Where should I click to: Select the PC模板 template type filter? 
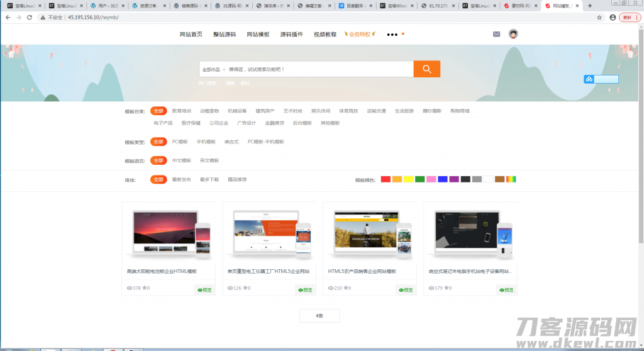click(x=180, y=142)
